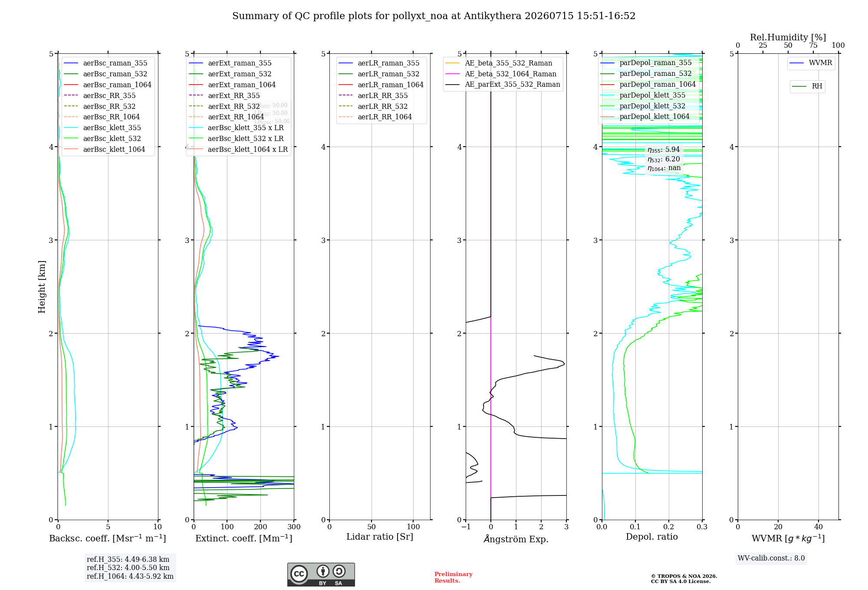This screenshot has width=868, height=590.
Task: Click the WV-calib.const. 8.0 annotation
Action: [x=771, y=558]
